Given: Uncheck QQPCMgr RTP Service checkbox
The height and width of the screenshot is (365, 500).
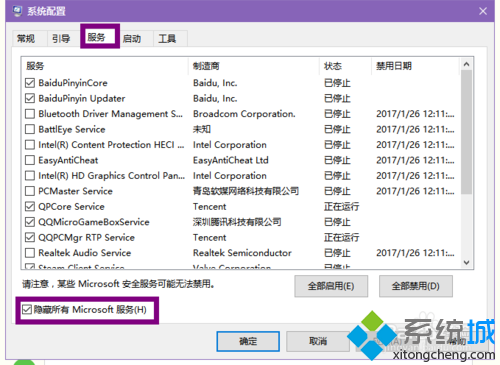Looking at the screenshot, I should pyautogui.click(x=30, y=237).
